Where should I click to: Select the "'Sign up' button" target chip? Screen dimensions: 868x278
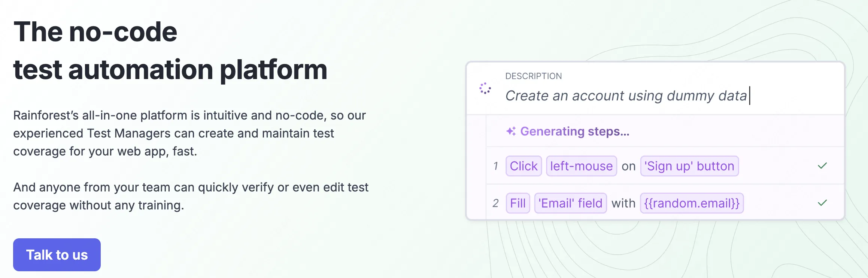tap(689, 166)
